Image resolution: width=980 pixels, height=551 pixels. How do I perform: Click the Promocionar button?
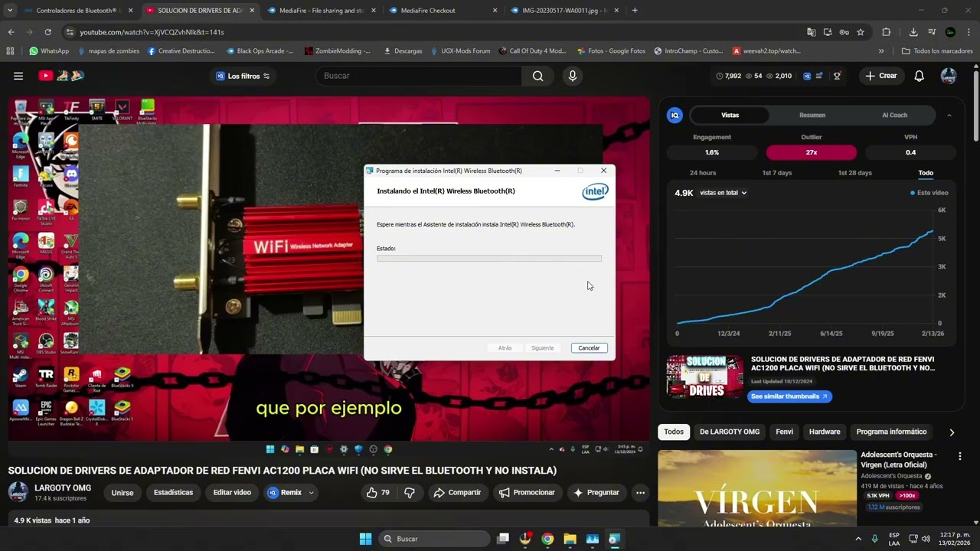(527, 493)
